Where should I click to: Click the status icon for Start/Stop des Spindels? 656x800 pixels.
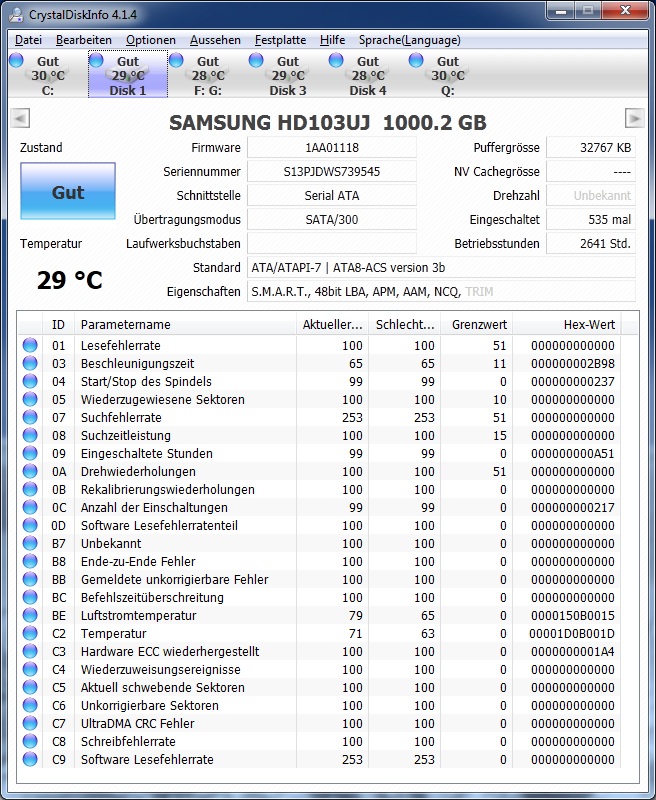pyautogui.click(x=30, y=381)
